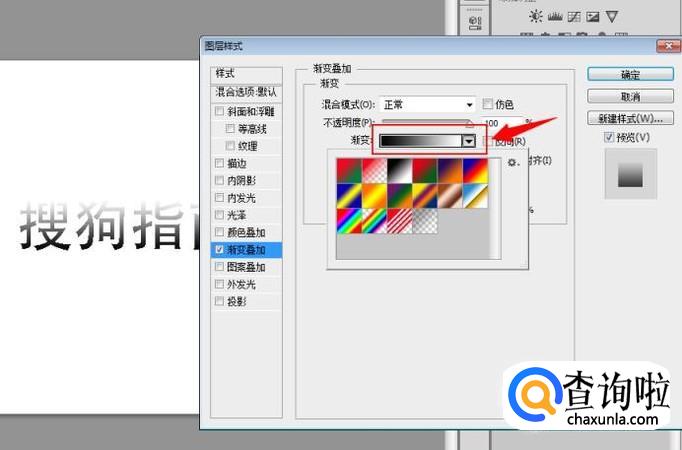Uncheck the 预览(V) preview checkbox
Viewport: 682px width, 450px height.
[x=609, y=137]
